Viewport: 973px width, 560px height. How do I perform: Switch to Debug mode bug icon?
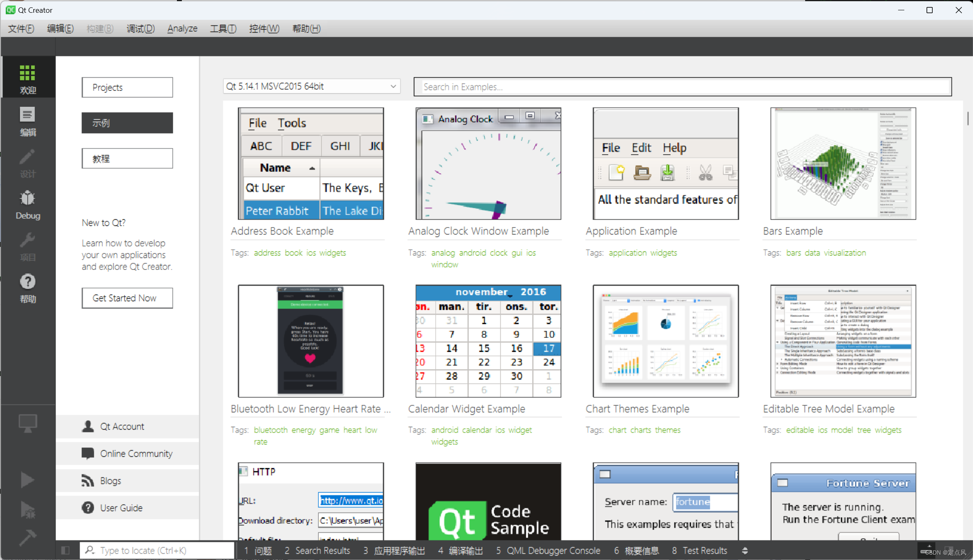28,204
